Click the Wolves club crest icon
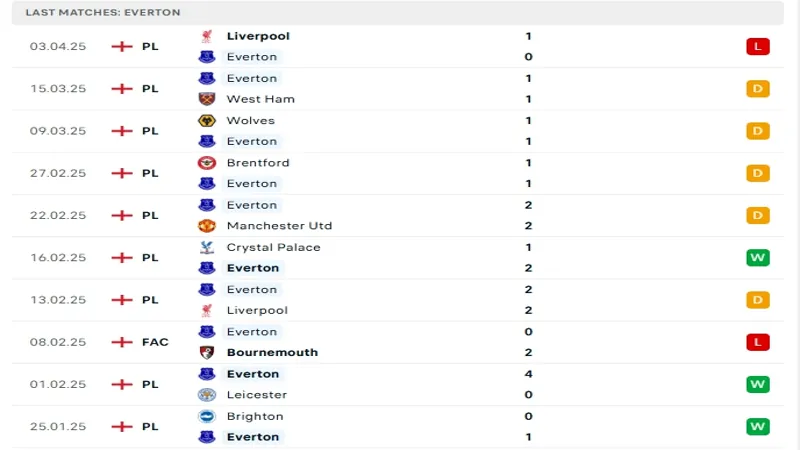800x450 pixels. tap(207, 121)
